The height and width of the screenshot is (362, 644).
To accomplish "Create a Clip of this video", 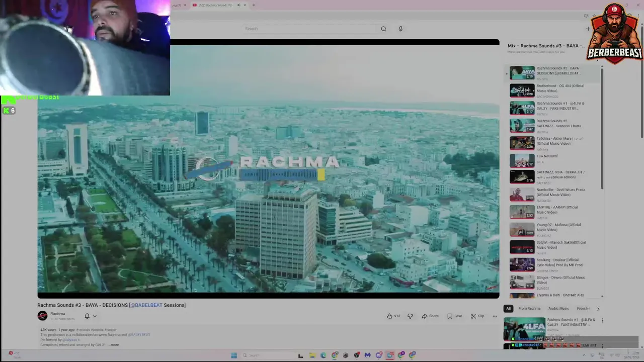I will [x=477, y=316].
